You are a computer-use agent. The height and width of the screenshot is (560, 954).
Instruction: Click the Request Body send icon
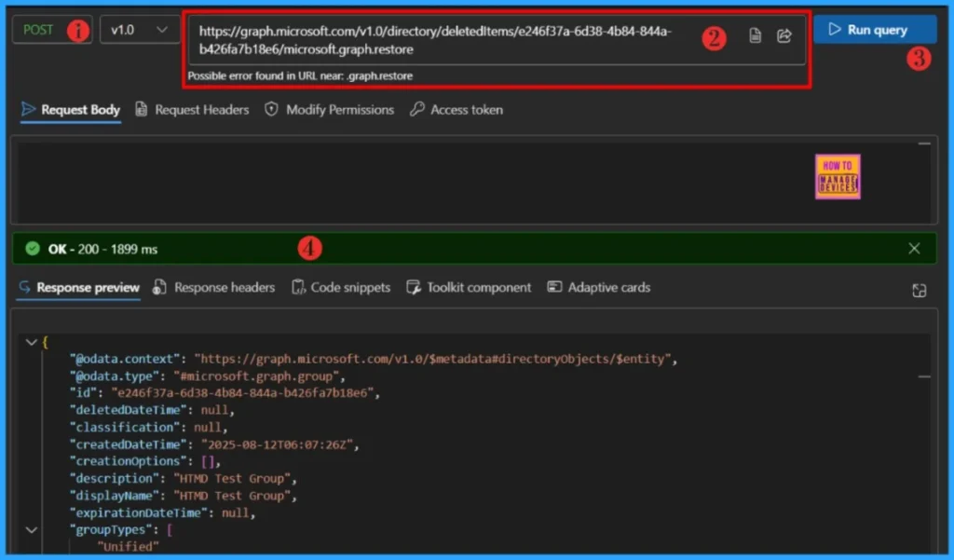28,109
